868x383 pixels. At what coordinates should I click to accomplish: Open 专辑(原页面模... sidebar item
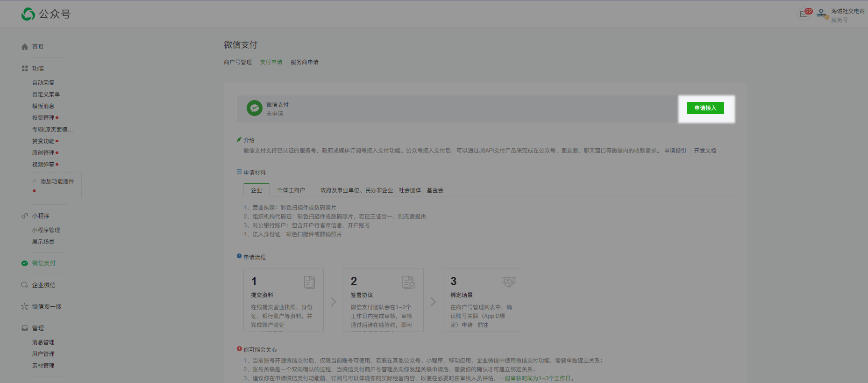point(52,130)
